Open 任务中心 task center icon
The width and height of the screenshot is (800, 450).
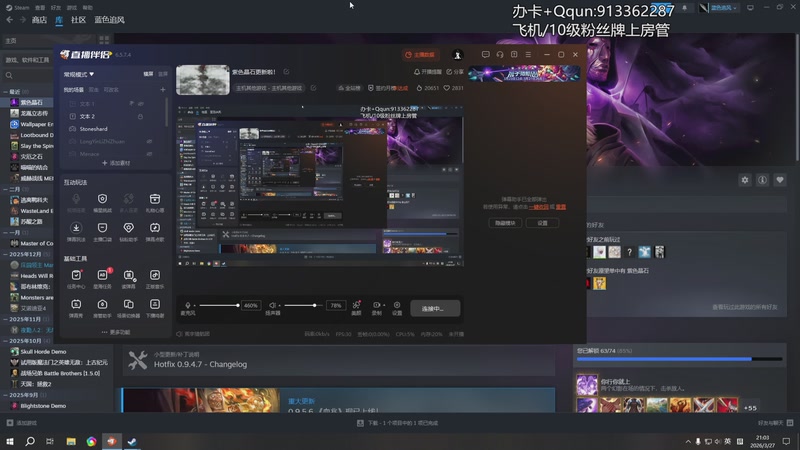click(x=76, y=276)
